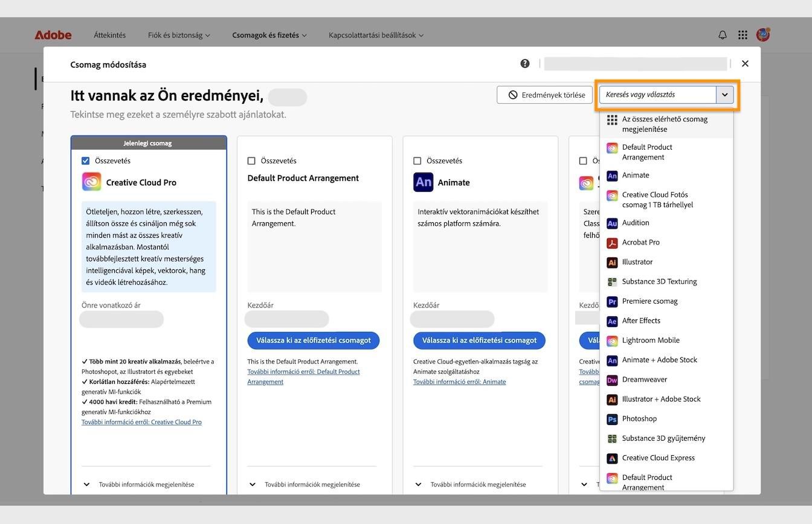Select Illustrator in the dropdown list
The image size is (812, 524).
(x=638, y=261)
